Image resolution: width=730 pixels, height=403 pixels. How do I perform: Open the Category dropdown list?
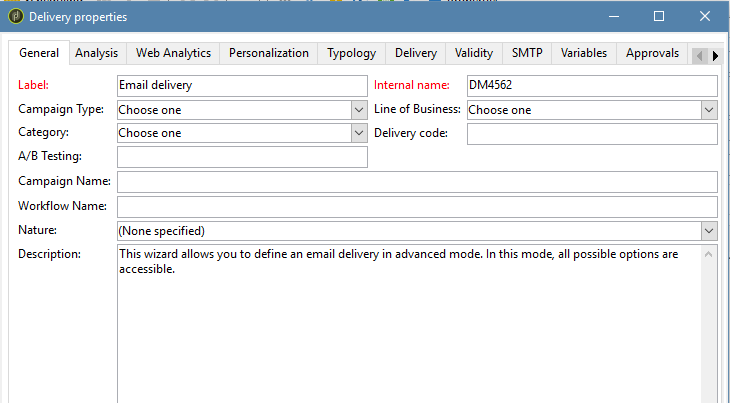[359, 133]
